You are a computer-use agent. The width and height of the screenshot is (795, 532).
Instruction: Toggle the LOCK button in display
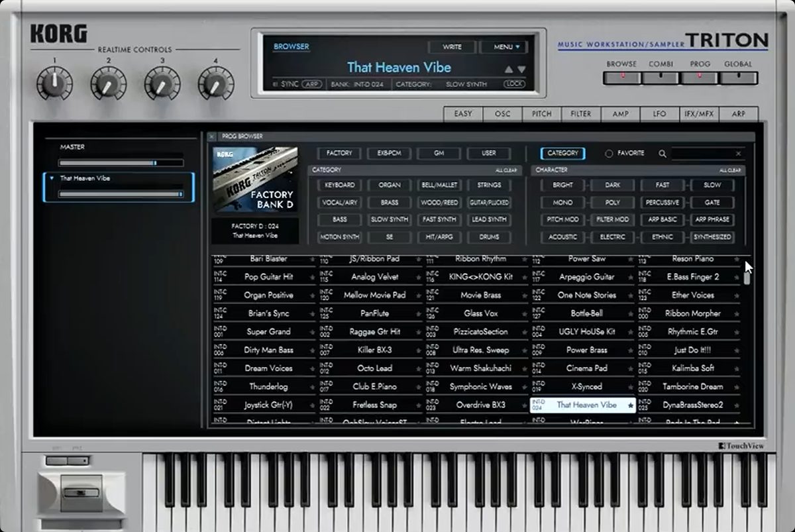click(x=513, y=84)
